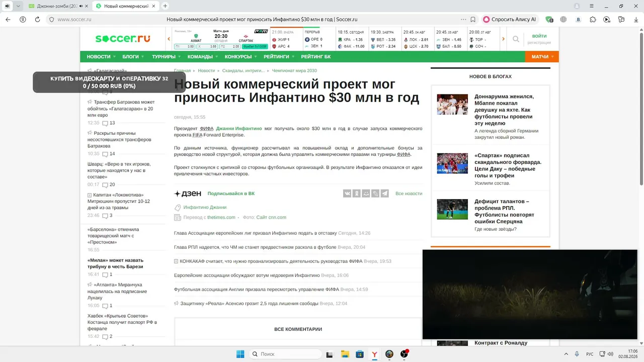Open the Инфантино Джанни tag
This screenshot has width=644, height=362.
(205, 207)
